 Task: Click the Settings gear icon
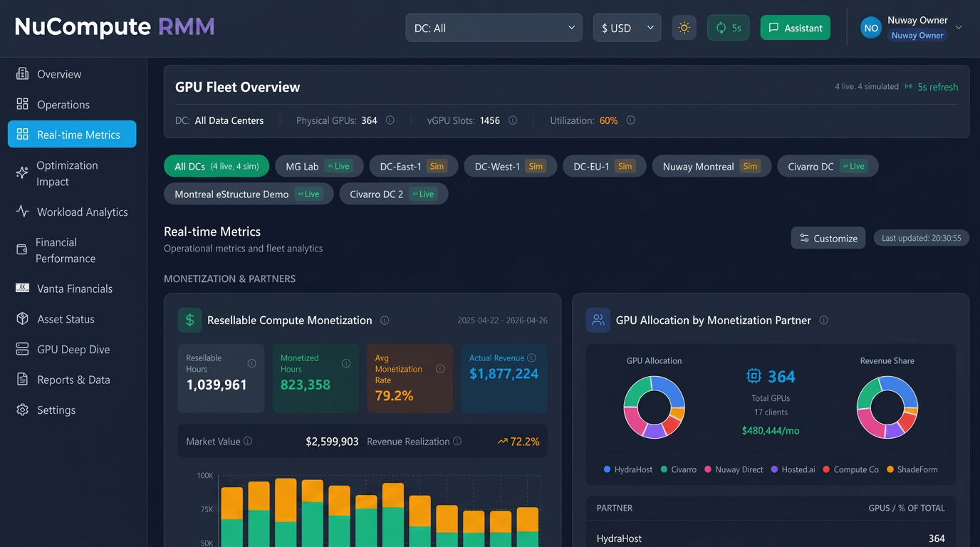point(22,410)
